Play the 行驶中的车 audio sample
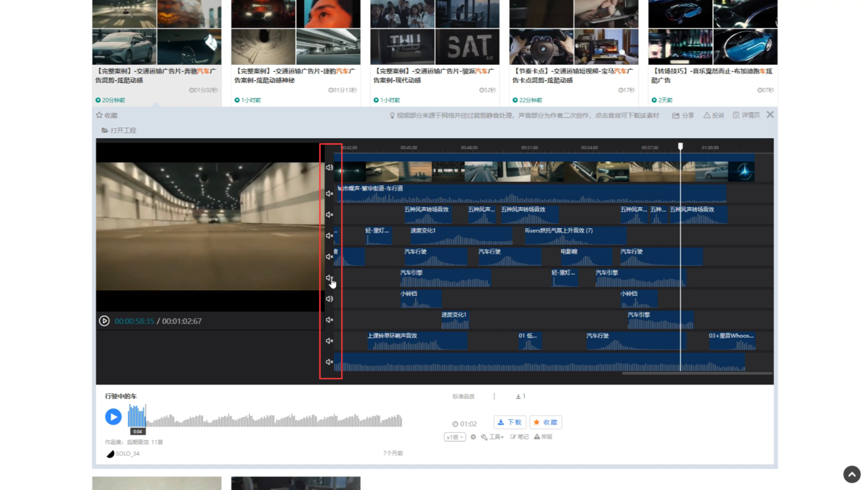The width and height of the screenshot is (868, 490). point(113,417)
